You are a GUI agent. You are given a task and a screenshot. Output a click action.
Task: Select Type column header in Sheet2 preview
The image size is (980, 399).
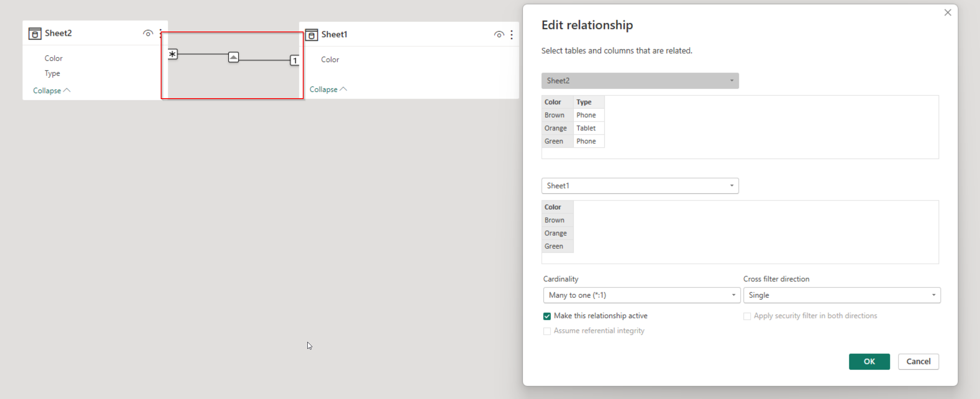589,102
